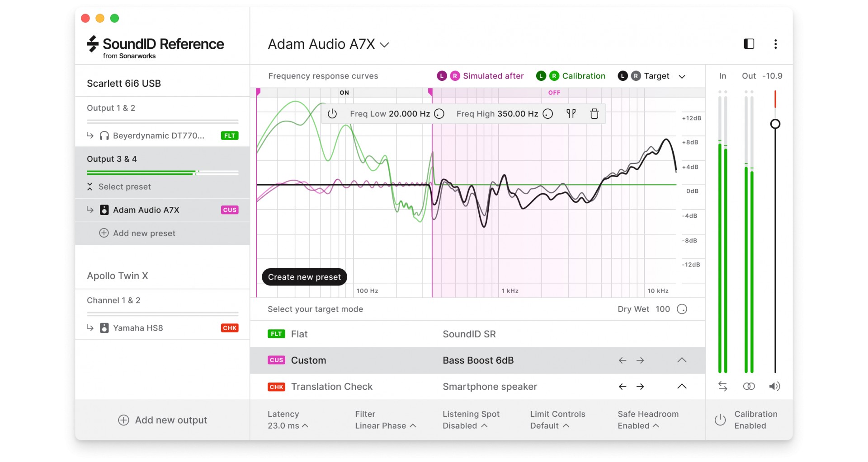Image resolution: width=868 pixels, height=462 pixels.
Task: Delete the custom filter with trash icon
Action: (x=594, y=114)
